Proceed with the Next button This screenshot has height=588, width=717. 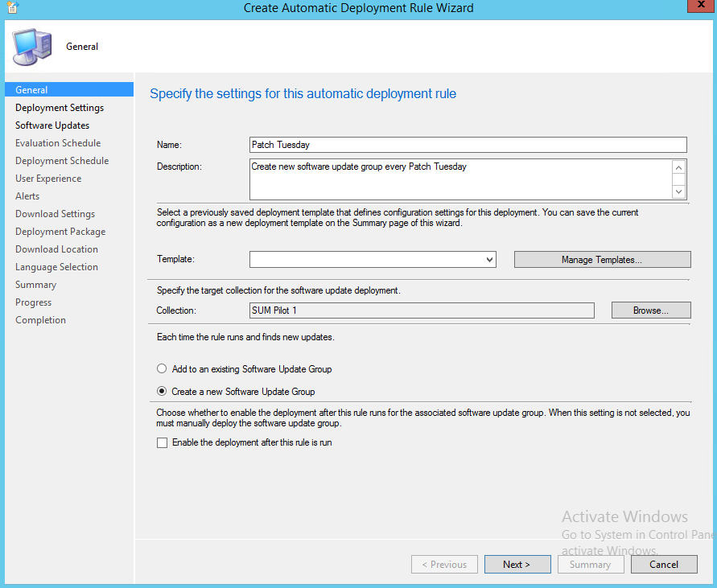tap(517, 565)
